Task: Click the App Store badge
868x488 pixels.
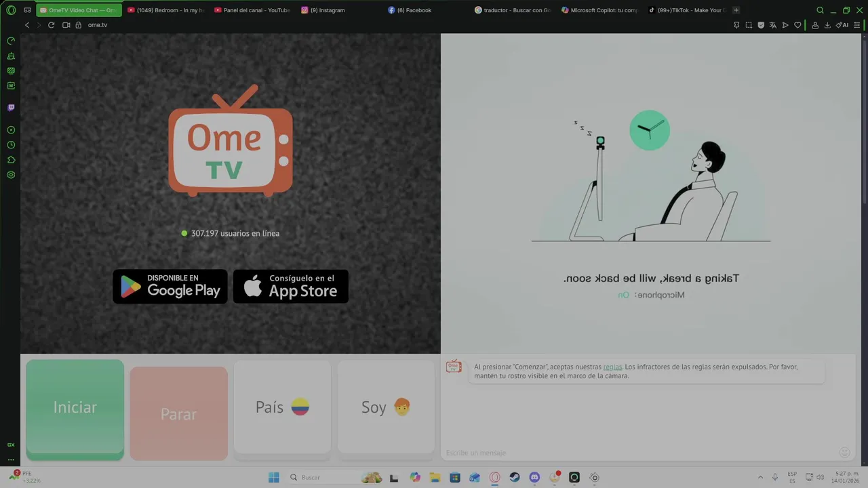Action: (x=291, y=287)
